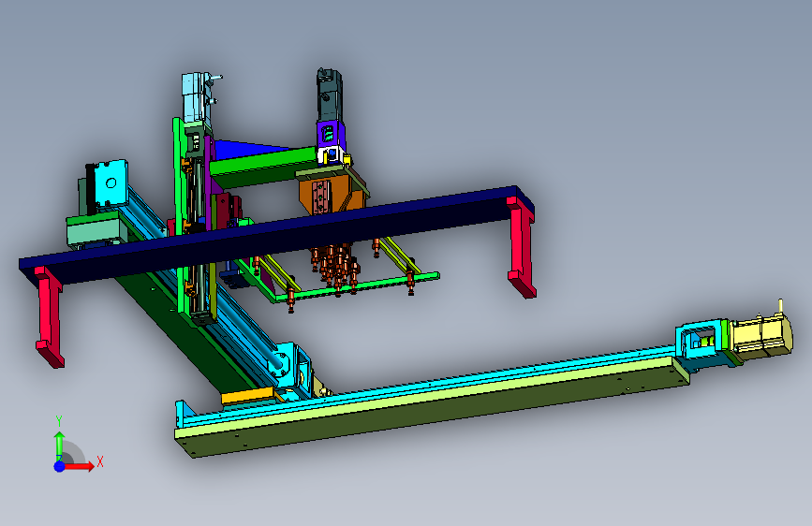
Task: Select the green horizontal arm beam
Action: (262, 168)
